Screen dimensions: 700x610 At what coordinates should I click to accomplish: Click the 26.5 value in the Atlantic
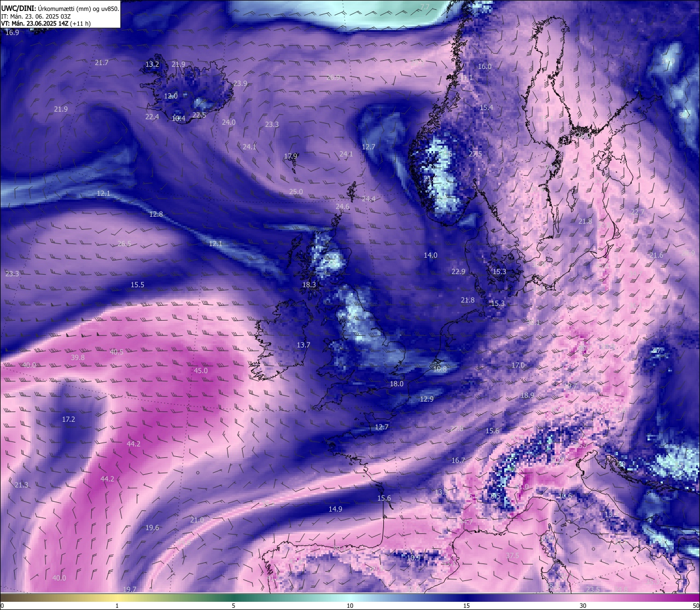coord(124,244)
